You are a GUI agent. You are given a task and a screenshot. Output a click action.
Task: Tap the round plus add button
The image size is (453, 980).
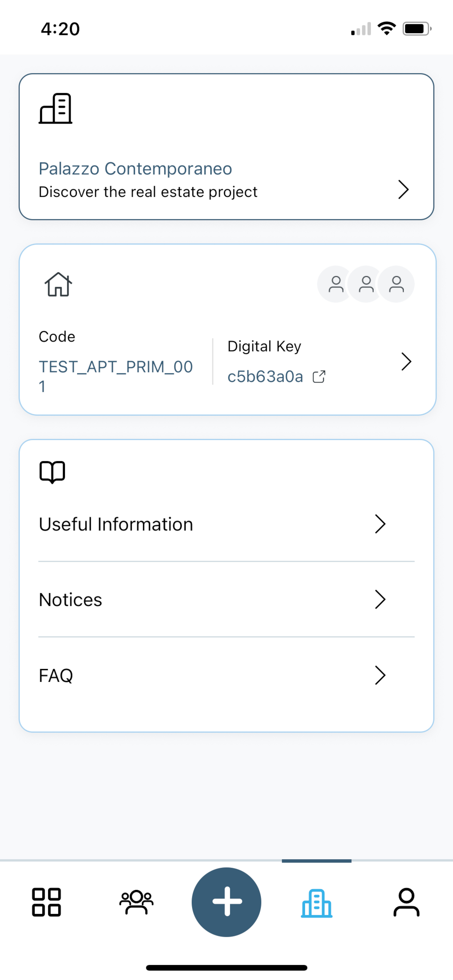[x=226, y=902]
